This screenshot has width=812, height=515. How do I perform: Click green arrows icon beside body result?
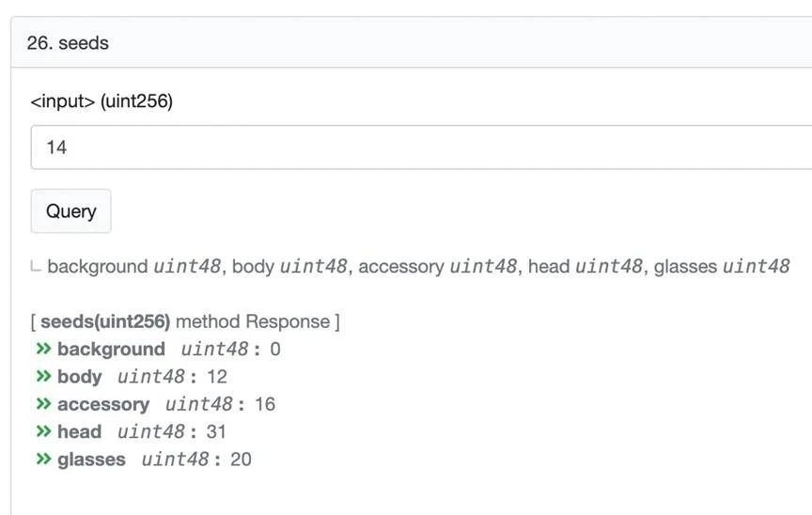click(43, 376)
